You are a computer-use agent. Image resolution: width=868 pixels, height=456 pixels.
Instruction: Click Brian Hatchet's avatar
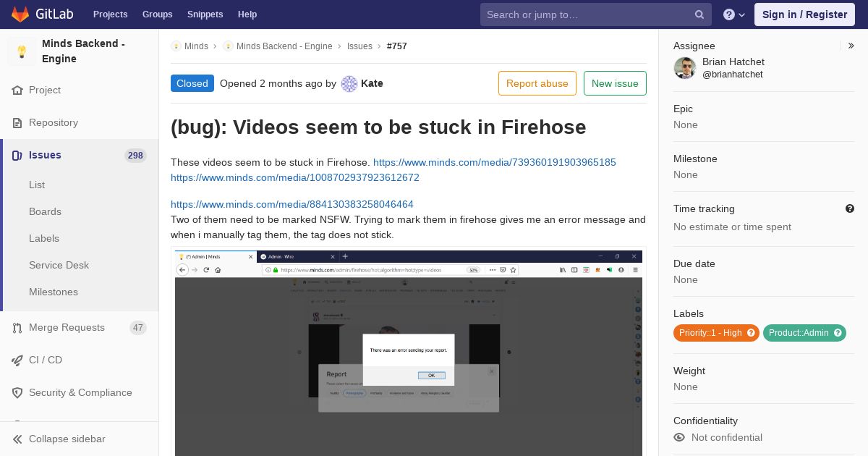684,68
